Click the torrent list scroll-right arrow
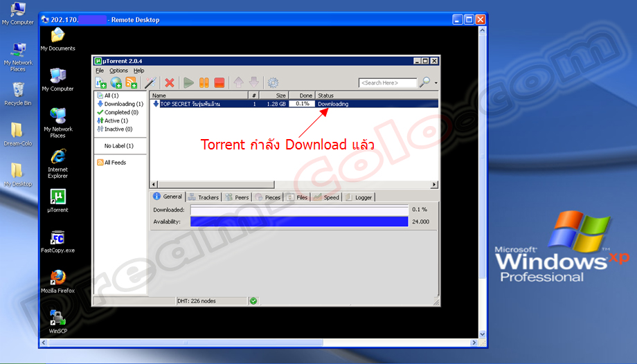The height and width of the screenshot is (364, 637). coord(434,185)
